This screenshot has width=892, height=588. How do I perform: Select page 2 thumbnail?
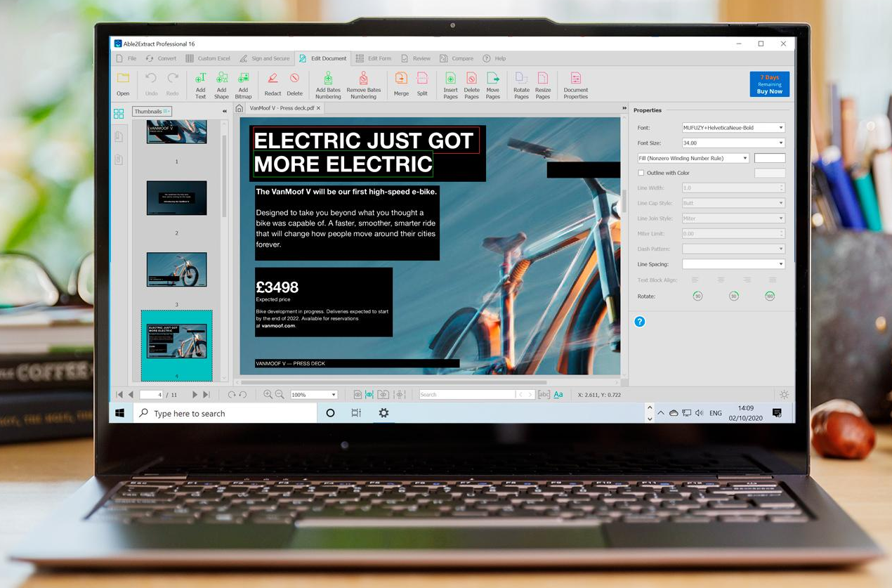coord(177,198)
